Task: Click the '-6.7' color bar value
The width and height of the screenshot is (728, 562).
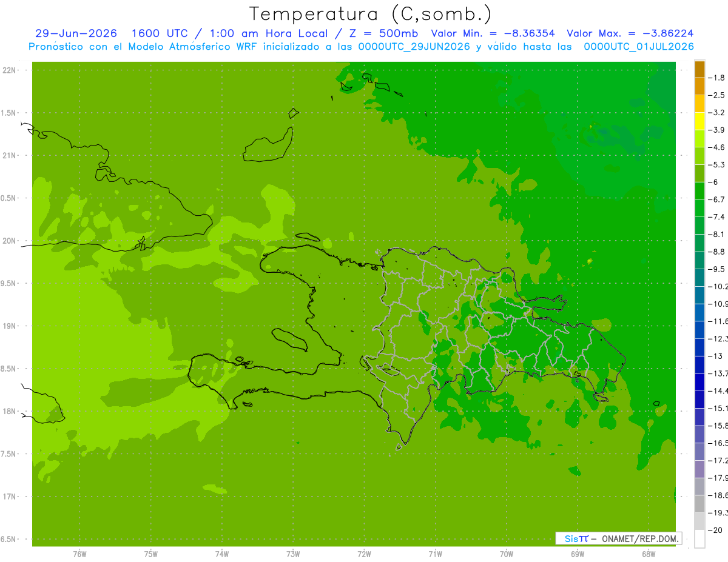Action: pos(716,199)
